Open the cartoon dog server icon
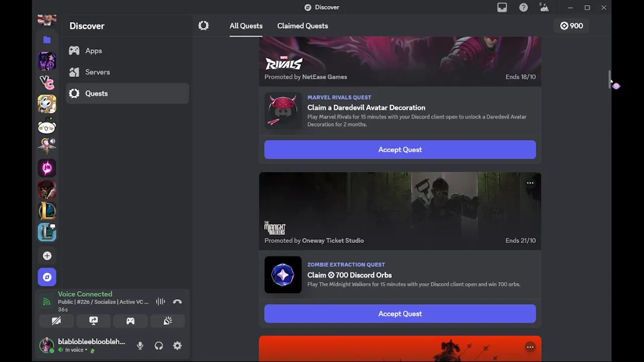This screenshot has height=362, width=644. [x=47, y=104]
